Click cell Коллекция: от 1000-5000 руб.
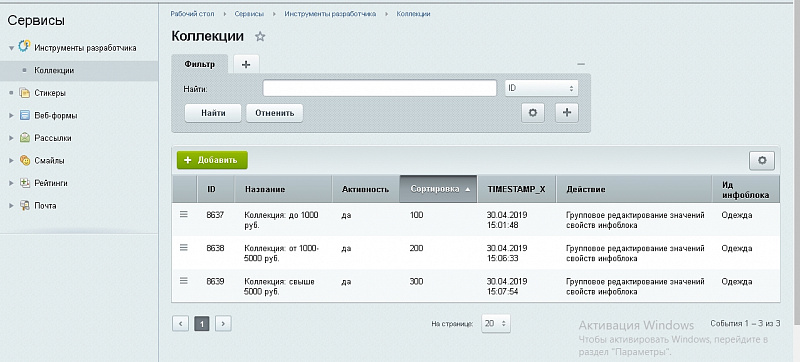This screenshot has height=362, width=800. point(282,253)
